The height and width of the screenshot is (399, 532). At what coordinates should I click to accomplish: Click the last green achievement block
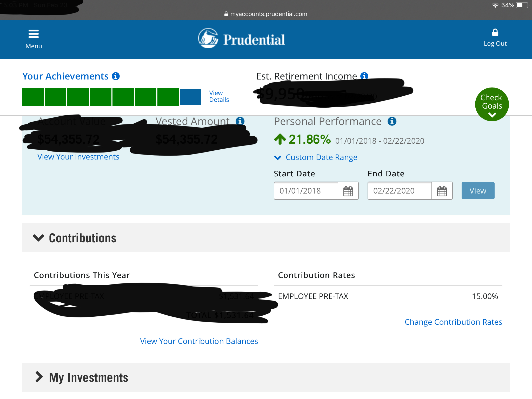pyautogui.click(x=168, y=97)
